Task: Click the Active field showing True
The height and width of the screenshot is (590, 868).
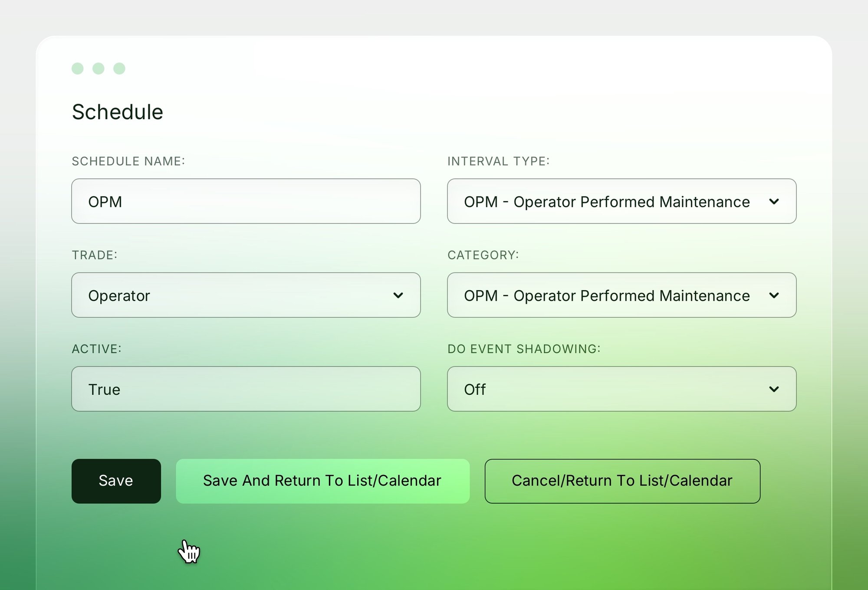Action: [246, 389]
